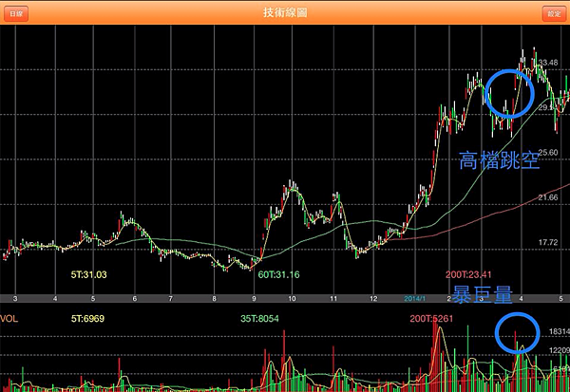Click the 12209 volume axis label
Image resolution: width=570 pixels, height=392 pixels.
[560, 350]
